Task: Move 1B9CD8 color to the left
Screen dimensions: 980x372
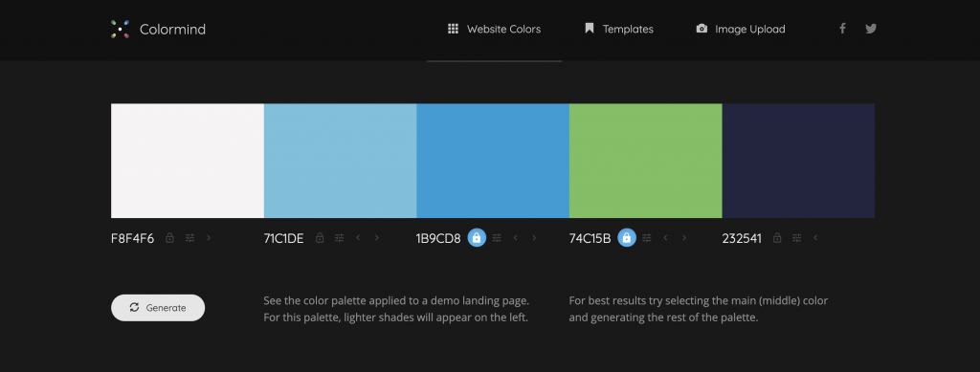Action: 516,238
